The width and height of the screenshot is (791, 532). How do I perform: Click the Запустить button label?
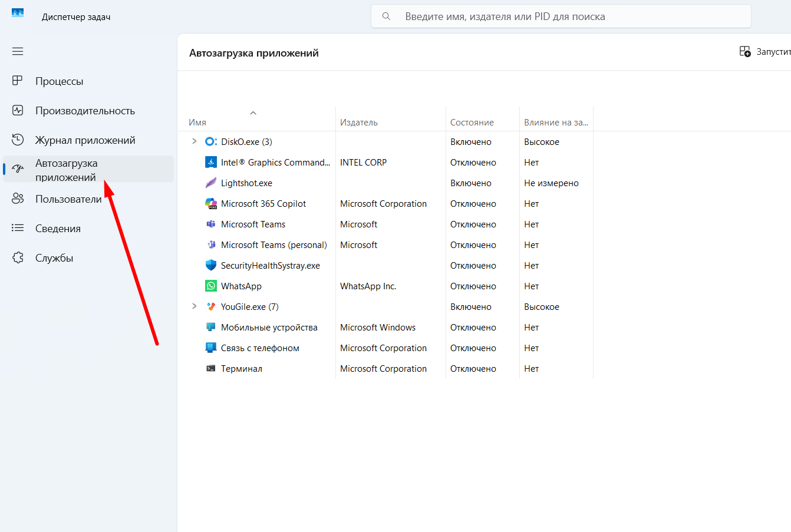[773, 52]
